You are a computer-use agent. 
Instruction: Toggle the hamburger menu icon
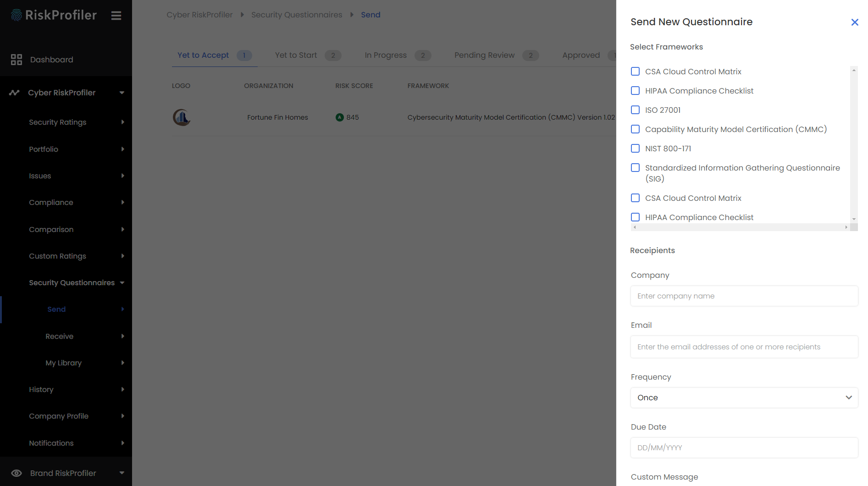(x=116, y=16)
